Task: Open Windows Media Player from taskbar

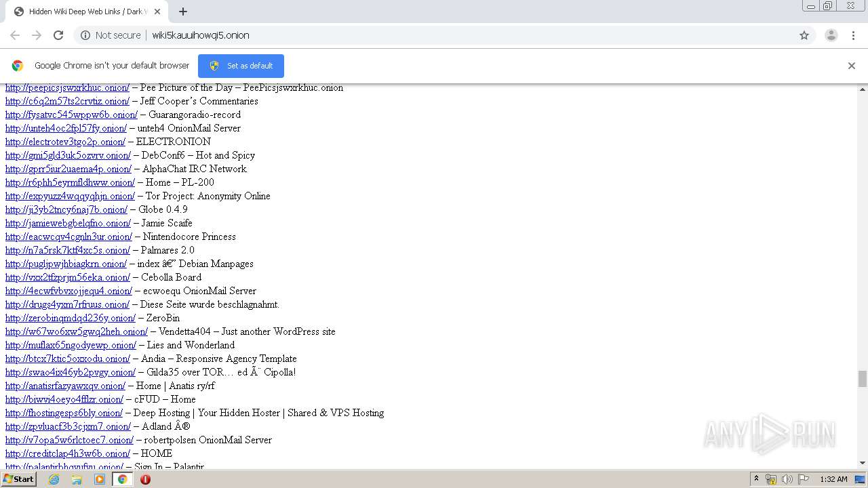Action: pos(100,479)
